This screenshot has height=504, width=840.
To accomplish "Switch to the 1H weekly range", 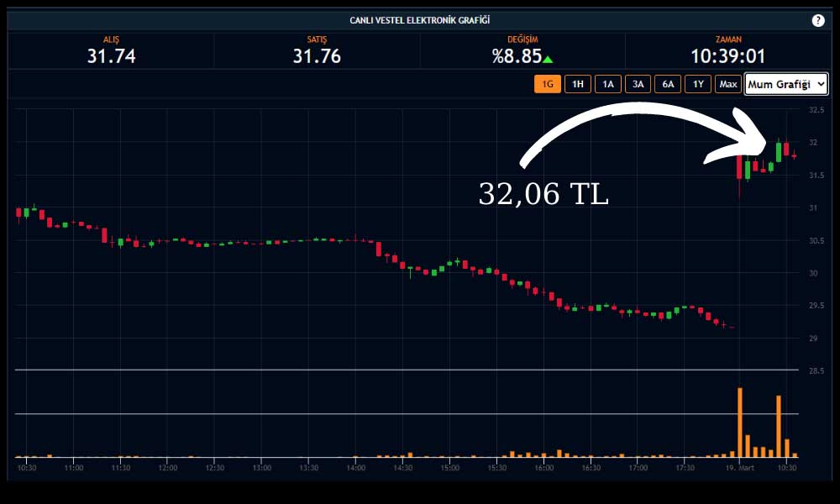I will [578, 84].
